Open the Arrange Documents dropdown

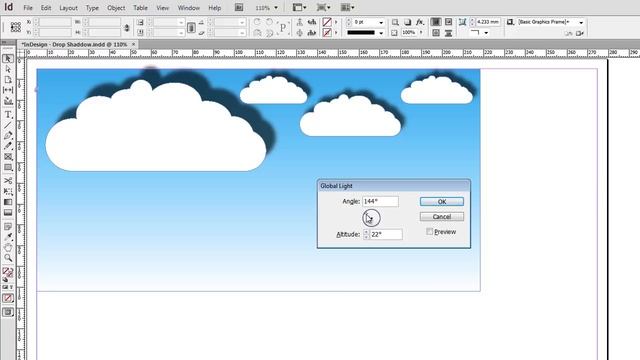point(347,7)
